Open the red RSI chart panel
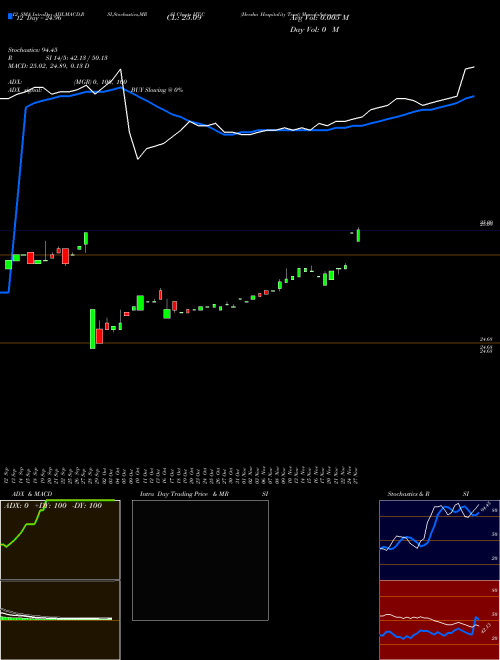 [439, 620]
